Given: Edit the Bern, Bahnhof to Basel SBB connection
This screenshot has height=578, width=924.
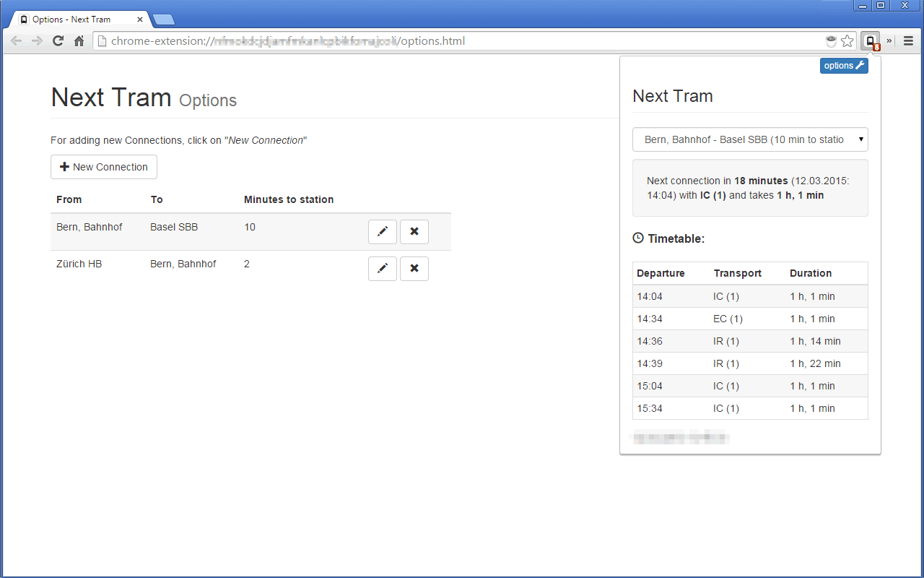Looking at the screenshot, I should pyautogui.click(x=383, y=232).
